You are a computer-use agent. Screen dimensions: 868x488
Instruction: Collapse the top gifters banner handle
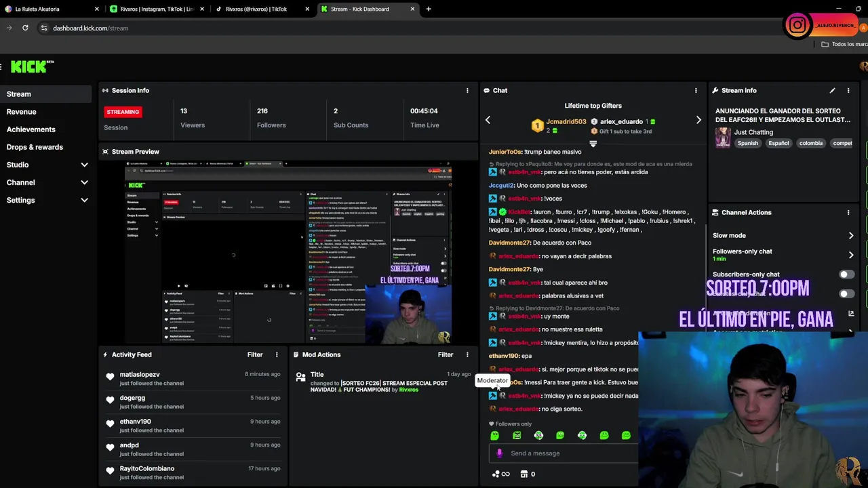click(x=593, y=144)
